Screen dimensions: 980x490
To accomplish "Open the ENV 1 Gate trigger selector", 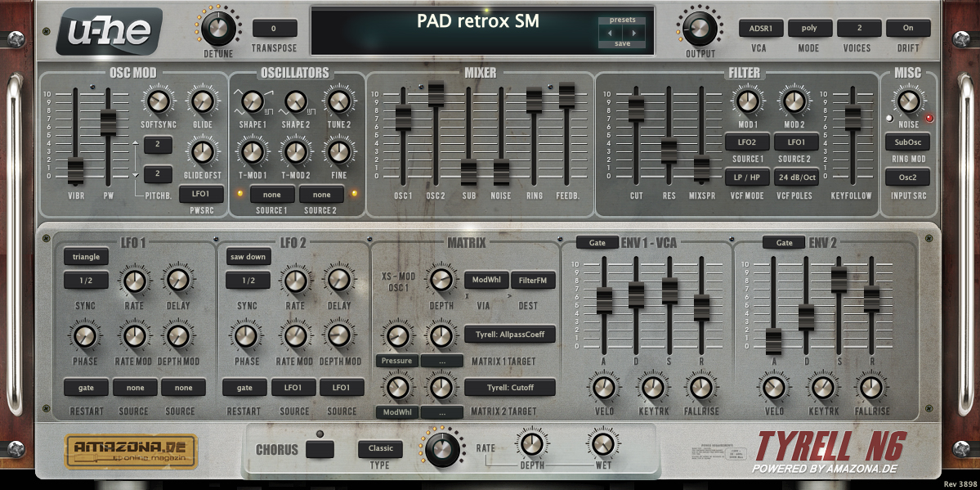I will pyautogui.click(x=597, y=243).
